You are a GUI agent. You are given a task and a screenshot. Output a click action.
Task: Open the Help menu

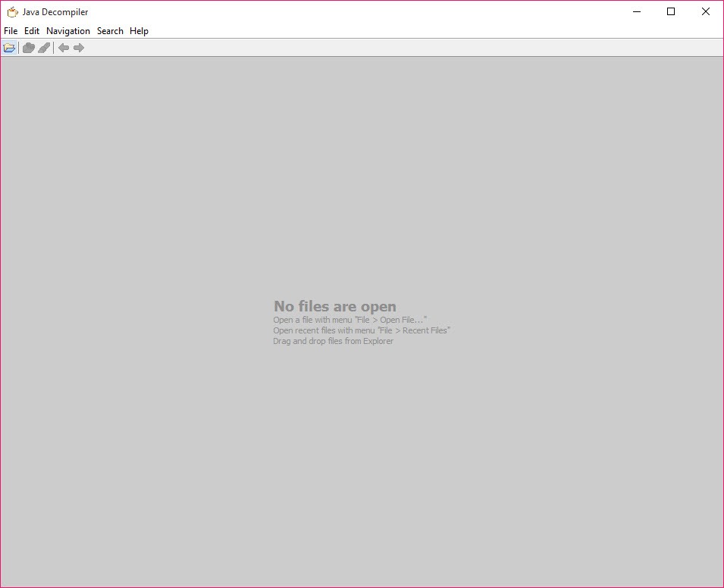(x=139, y=31)
